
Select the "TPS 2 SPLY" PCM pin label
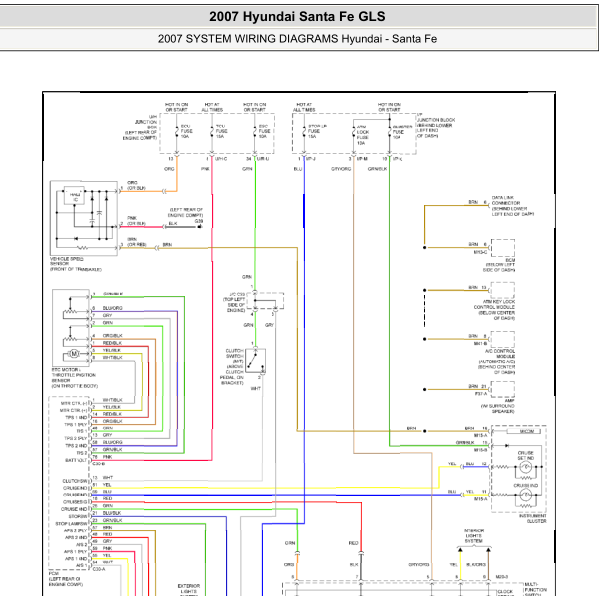point(76,439)
